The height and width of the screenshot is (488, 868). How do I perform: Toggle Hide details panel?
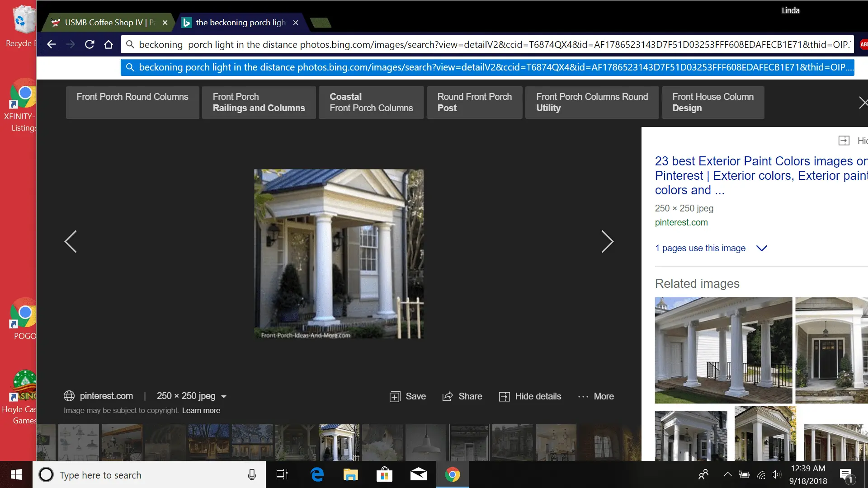point(530,396)
